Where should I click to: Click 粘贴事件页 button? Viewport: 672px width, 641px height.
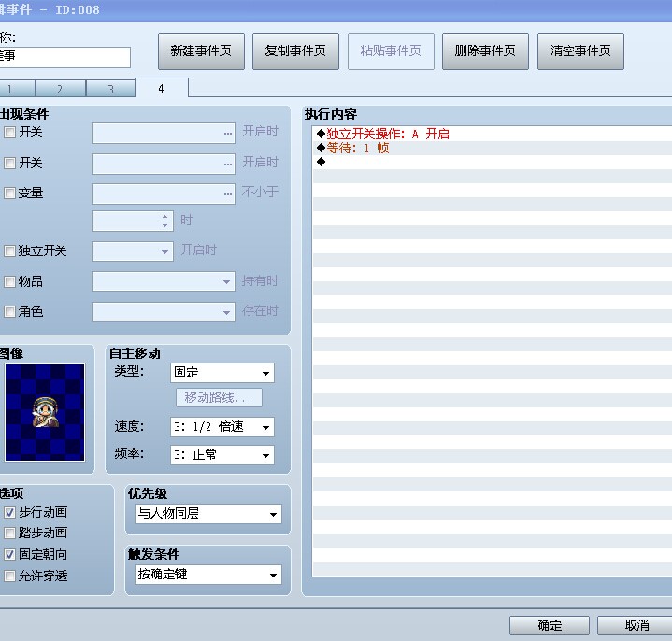pos(391,51)
